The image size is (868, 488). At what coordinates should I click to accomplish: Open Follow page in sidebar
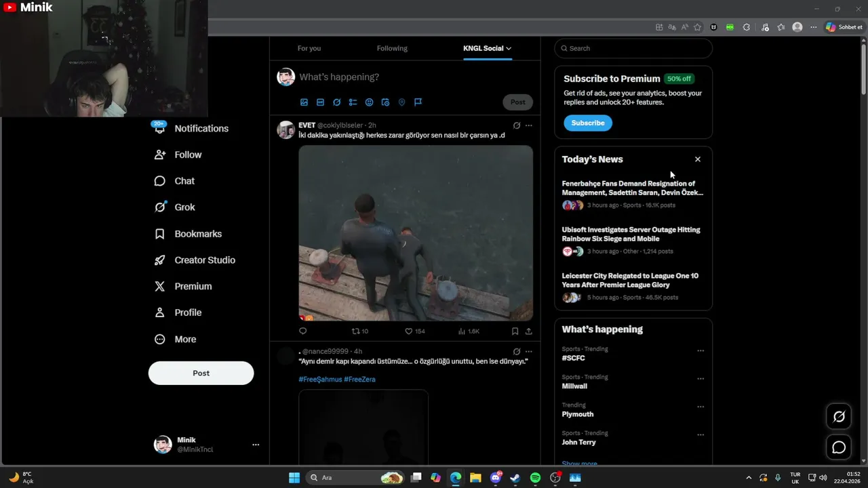click(178, 155)
